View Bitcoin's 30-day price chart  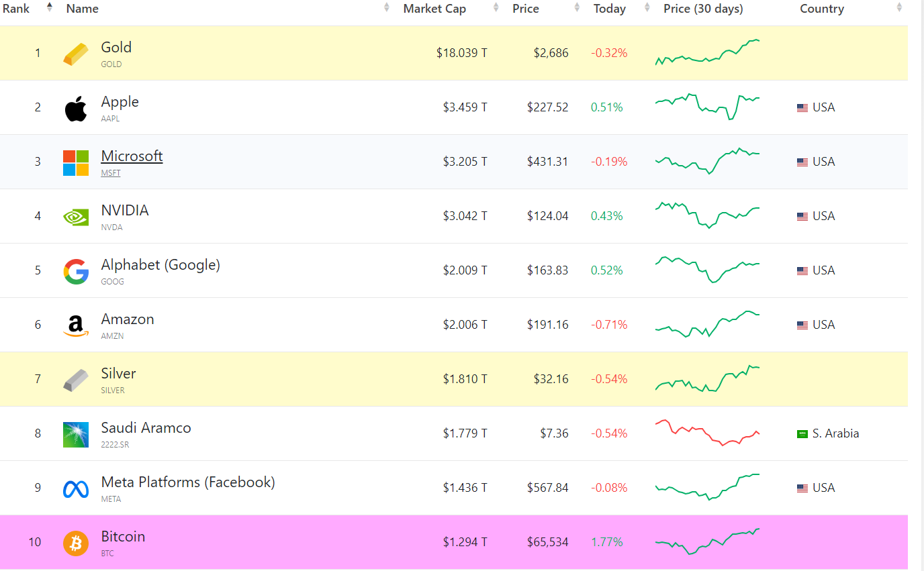tap(707, 541)
